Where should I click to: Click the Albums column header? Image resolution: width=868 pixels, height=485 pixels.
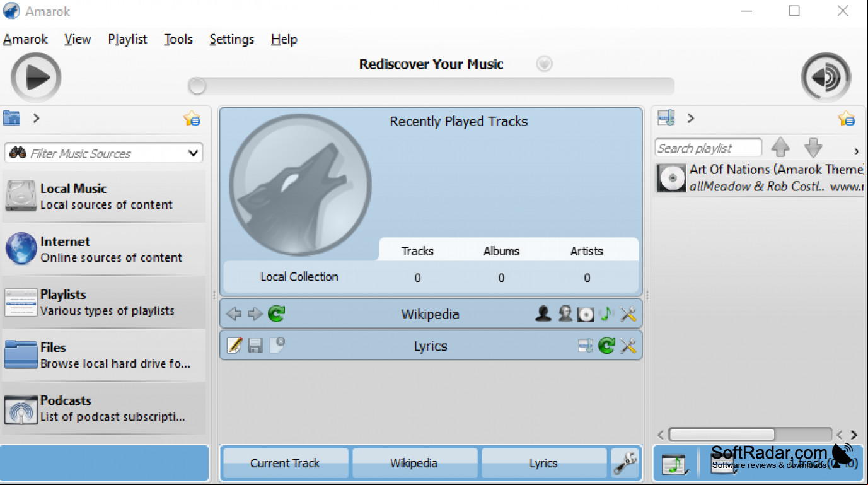click(501, 251)
